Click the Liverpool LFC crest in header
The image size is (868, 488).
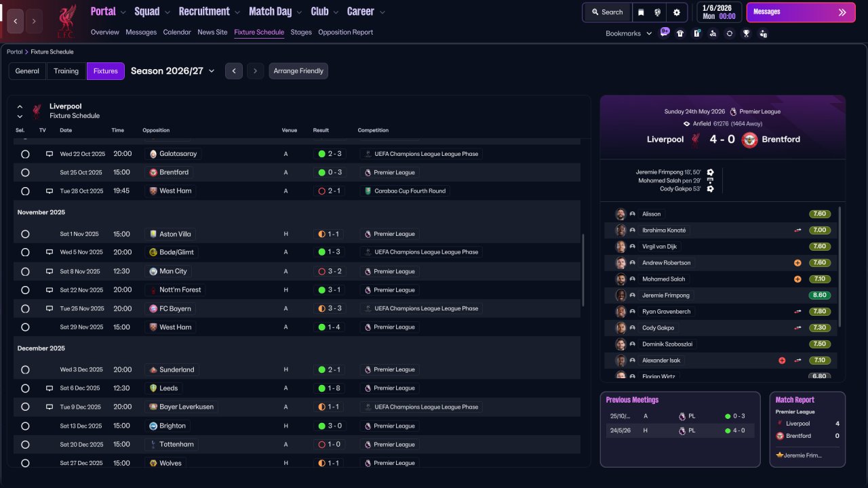[66, 20]
